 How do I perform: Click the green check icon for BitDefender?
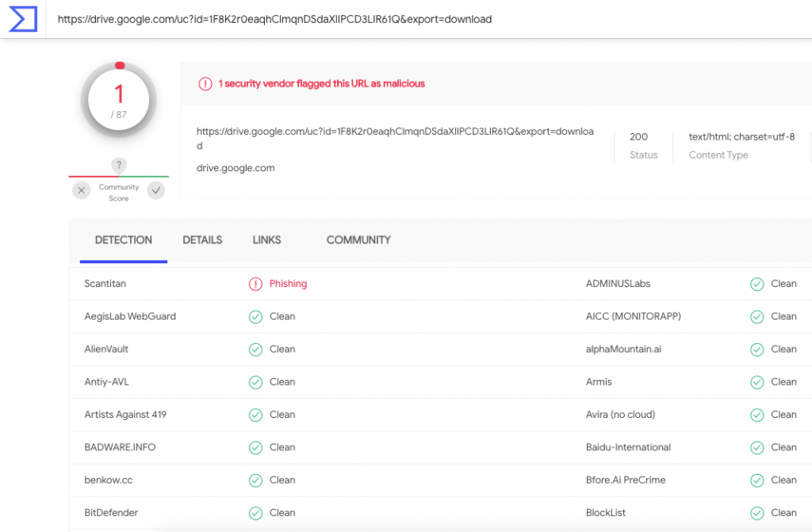coord(255,513)
